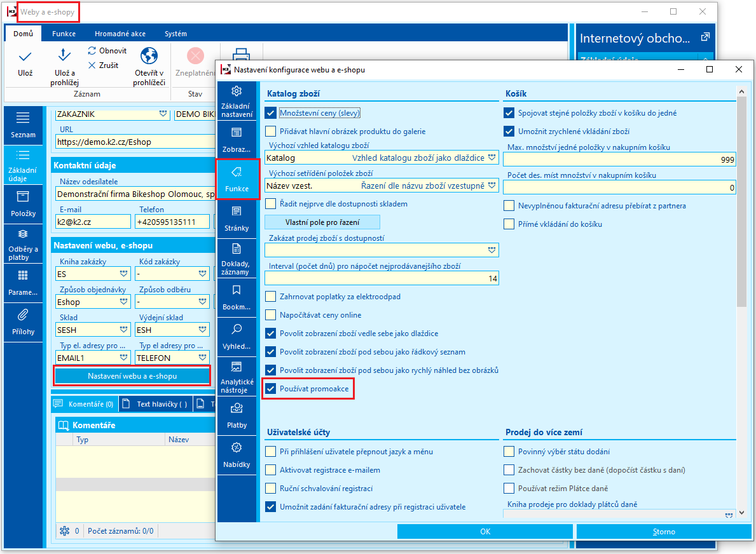Click the config dialog vertical scrollbar thumb
The width and height of the screenshot is (756, 554).
(741, 202)
